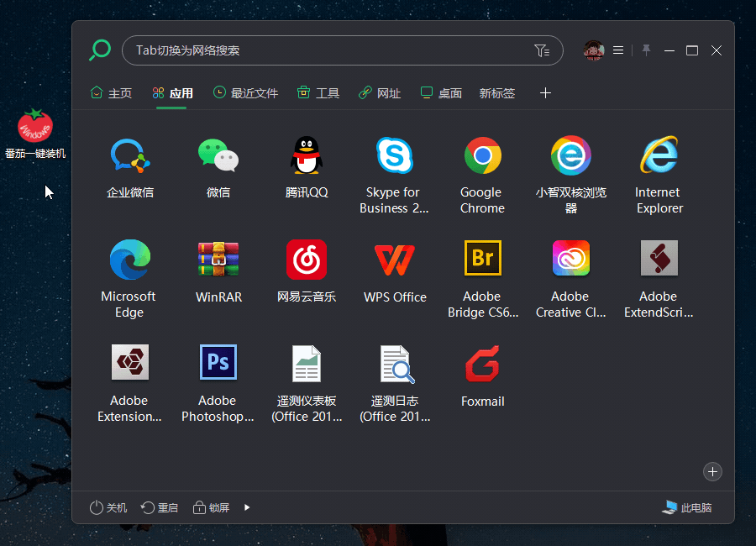Launch Adobe ExtendScript Toolkit
The width and height of the screenshot is (756, 546).
659,258
